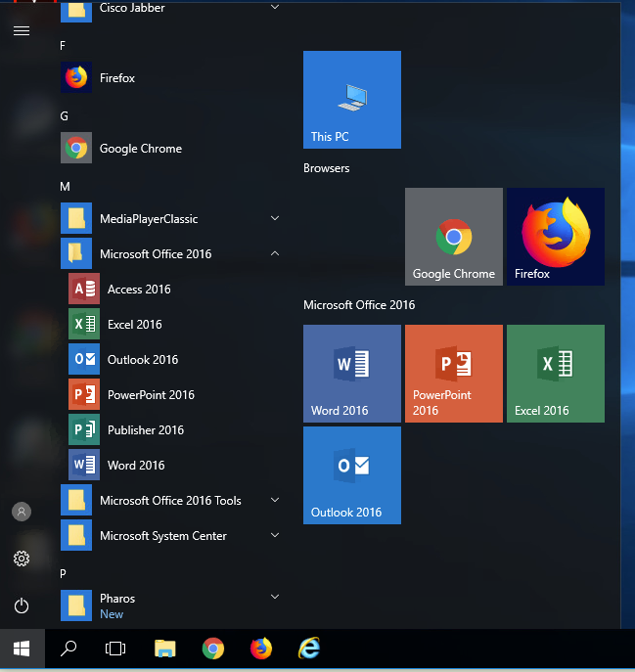Screen dimensions: 635x672
Task: Click the Windows Start button
Action: 22,649
